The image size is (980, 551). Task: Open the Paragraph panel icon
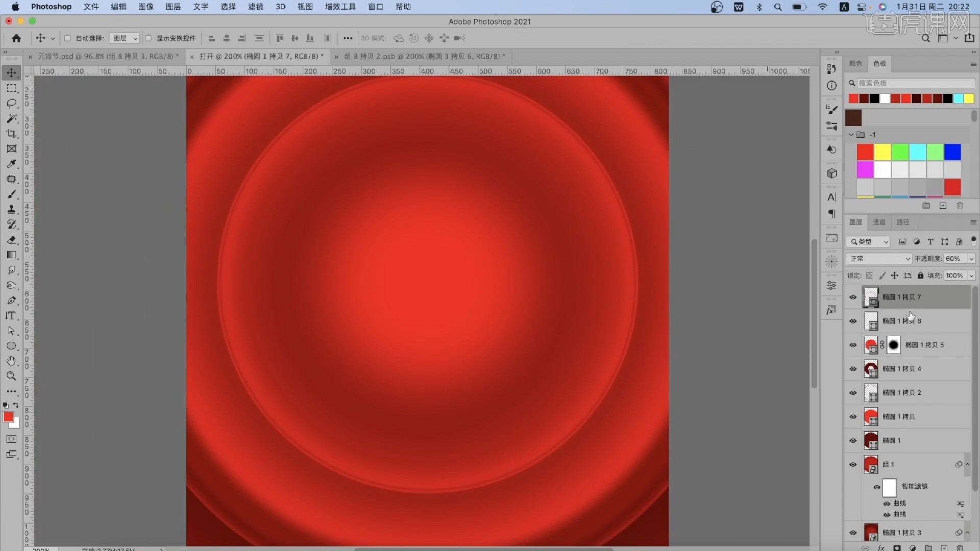pos(831,213)
